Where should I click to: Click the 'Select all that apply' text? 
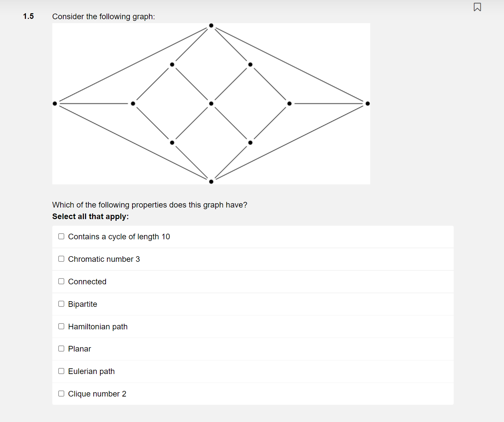pyautogui.click(x=90, y=216)
